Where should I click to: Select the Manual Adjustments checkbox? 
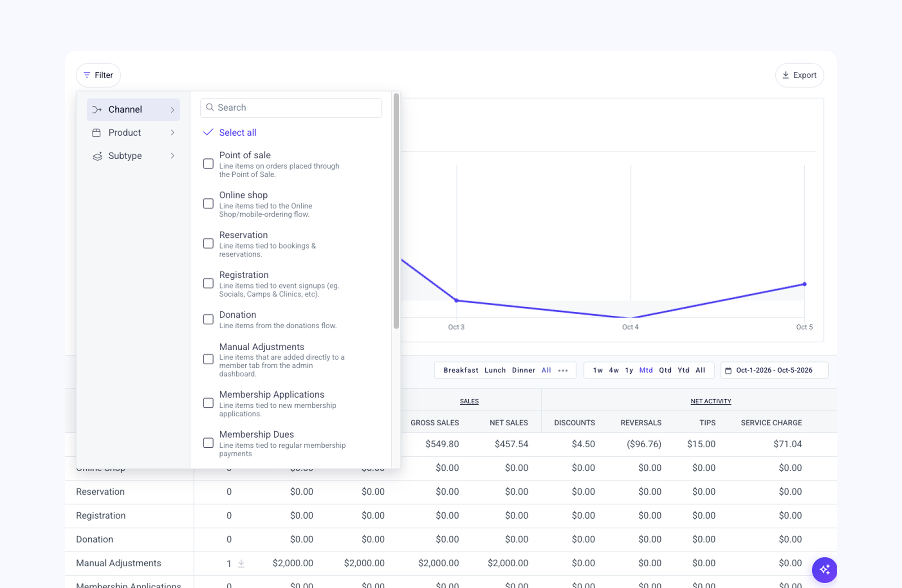pyautogui.click(x=208, y=359)
